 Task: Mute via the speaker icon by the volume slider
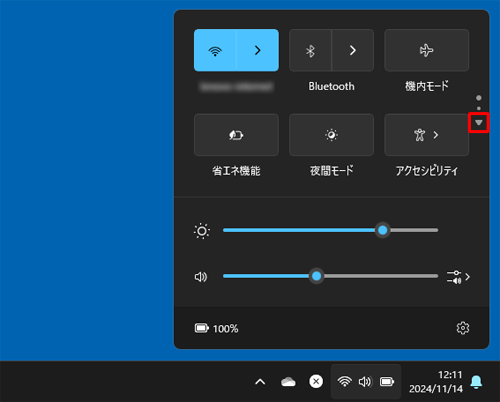pos(201,277)
